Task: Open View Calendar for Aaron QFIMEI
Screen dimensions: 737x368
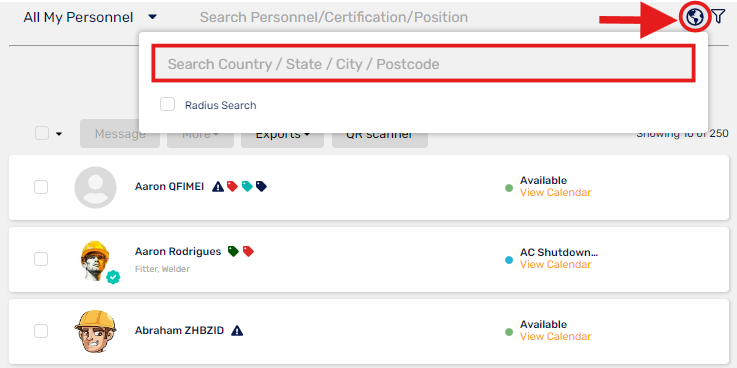Action: pos(555,192)
